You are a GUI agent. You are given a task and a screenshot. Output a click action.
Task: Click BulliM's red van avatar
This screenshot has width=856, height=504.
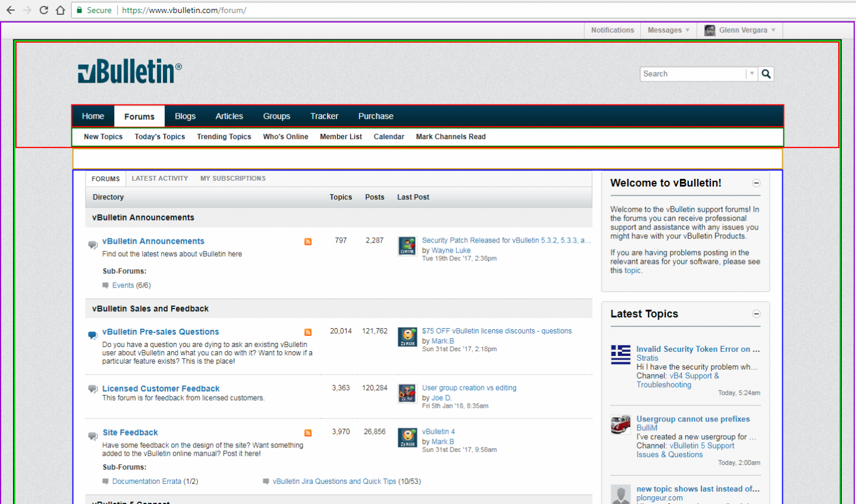[x=621, y=424]
